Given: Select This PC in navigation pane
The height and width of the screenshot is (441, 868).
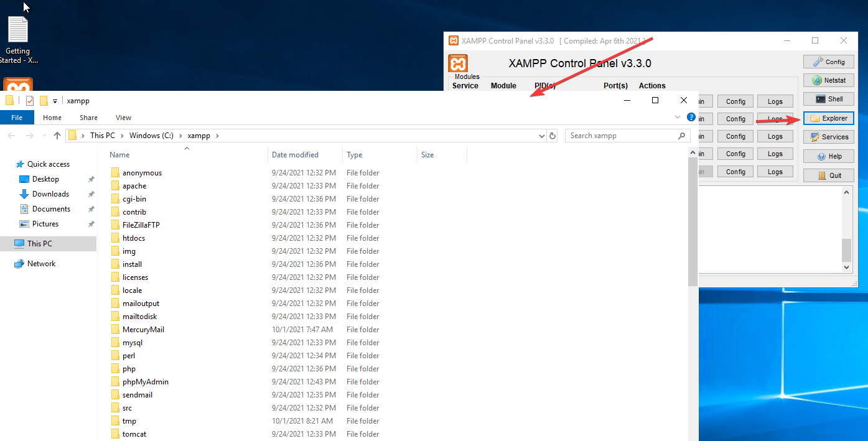Looking at the screenshot, I should 40,244.
